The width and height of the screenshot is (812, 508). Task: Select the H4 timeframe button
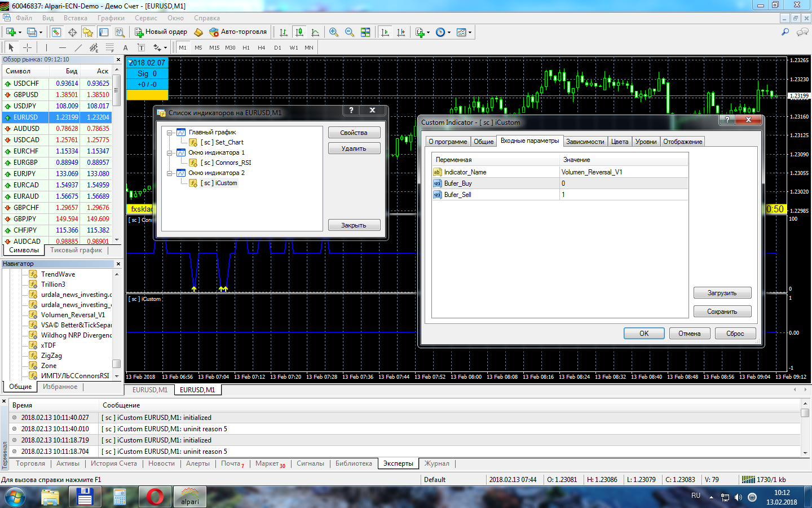click(262, 47)
